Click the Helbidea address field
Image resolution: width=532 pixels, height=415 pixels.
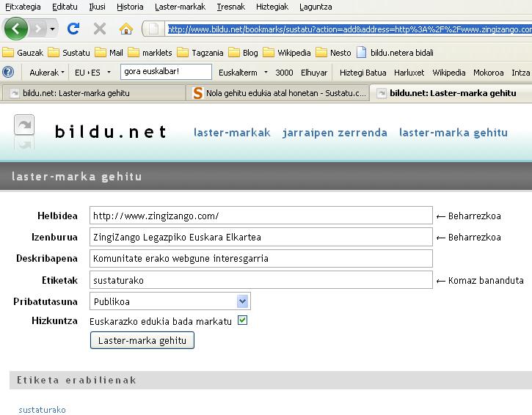(x=261, y=216)
